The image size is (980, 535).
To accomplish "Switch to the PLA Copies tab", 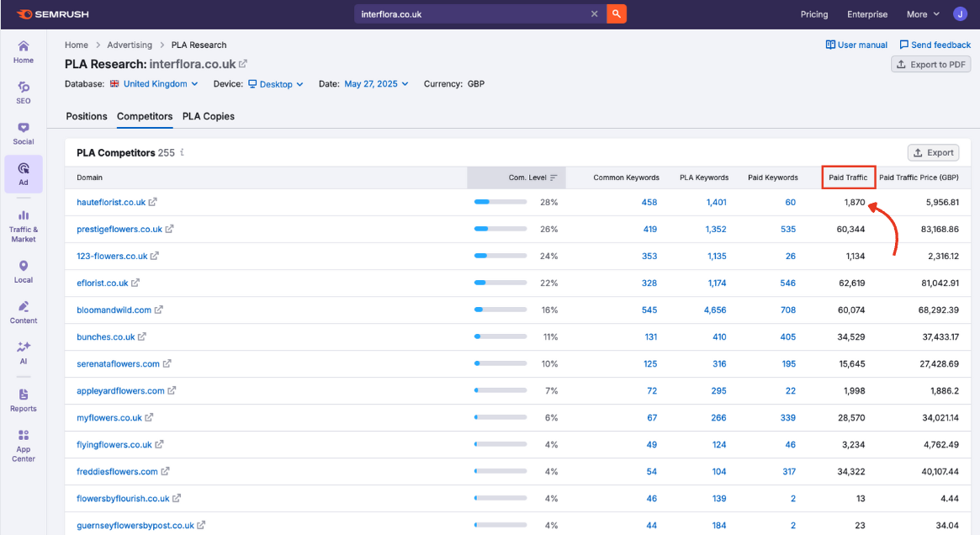I will point(209,116).
